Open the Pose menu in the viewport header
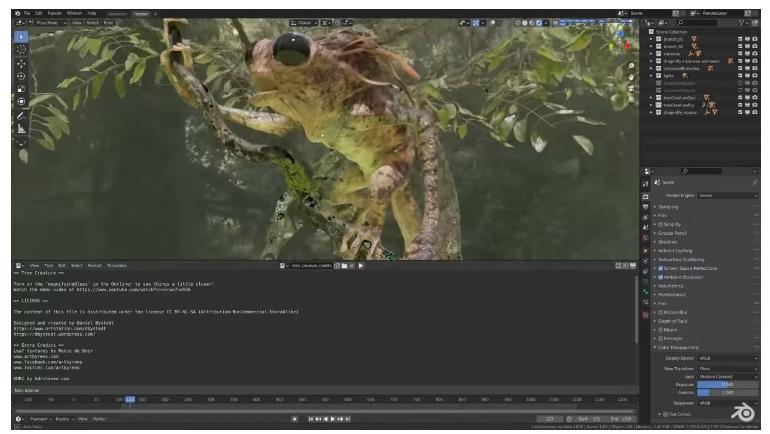770x434 pixels. pos(108,23)
